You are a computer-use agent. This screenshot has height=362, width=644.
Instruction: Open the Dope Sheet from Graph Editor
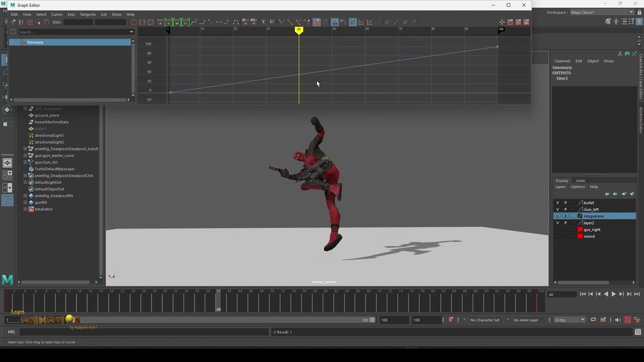click(510, 22)
